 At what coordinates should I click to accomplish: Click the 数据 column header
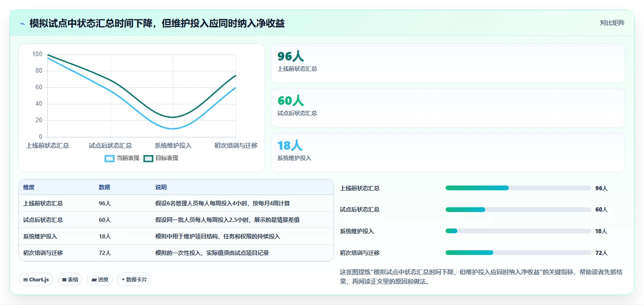104,187
